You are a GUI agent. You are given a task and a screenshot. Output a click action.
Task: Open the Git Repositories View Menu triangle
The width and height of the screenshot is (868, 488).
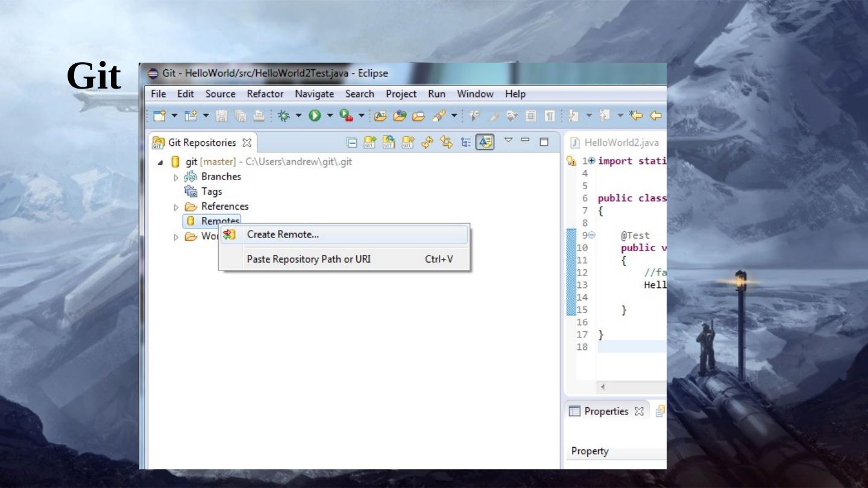pyautogui.click(x=508, y=142)
